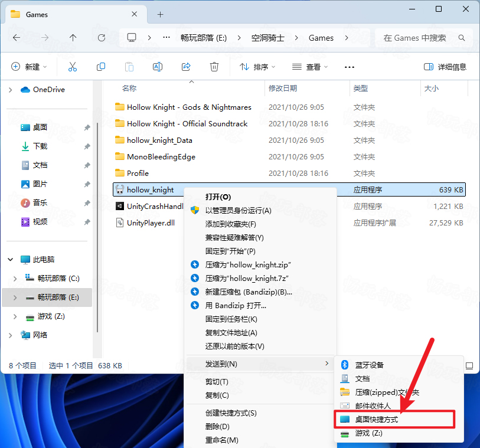480x448 pixels.
Task: Click the Bluetooth device icon in Send to submenu
Action: (345, 364)
